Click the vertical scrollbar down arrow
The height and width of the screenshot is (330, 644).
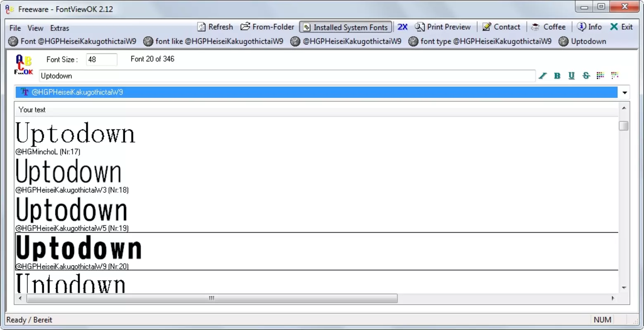[x=624, y=288]
